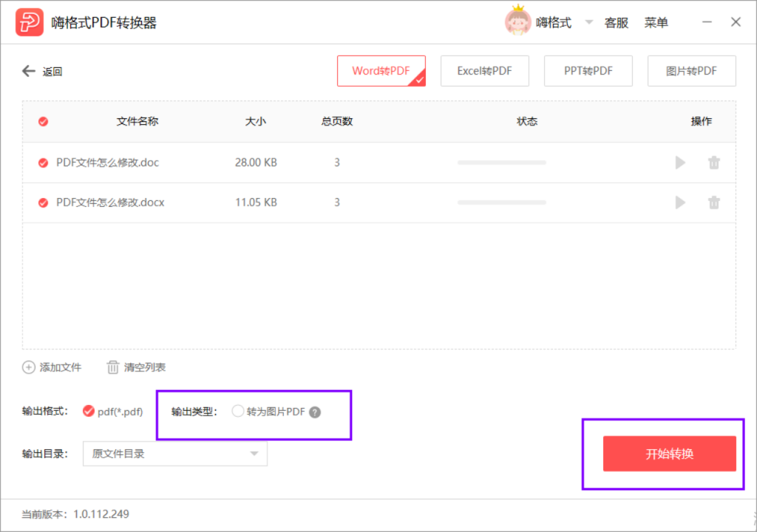This screenshot has width=757, height=532.
Task: Go back with the 返回 arrow
Action: (29, 72)
